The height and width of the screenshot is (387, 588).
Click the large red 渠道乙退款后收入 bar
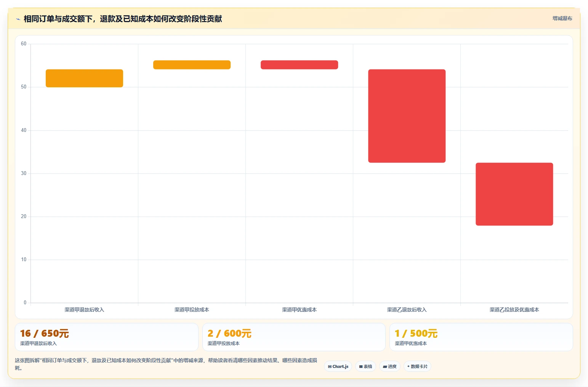click(407, 116)
